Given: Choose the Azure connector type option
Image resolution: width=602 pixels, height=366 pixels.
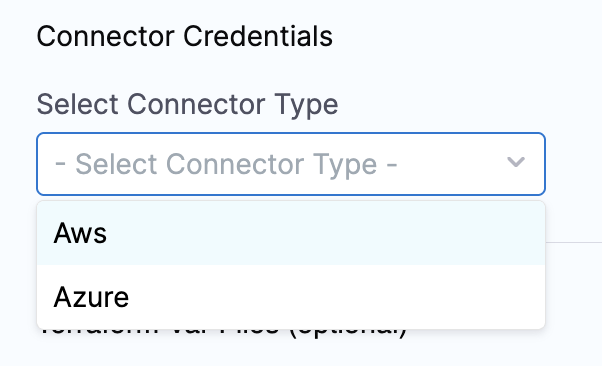Looking at the screenshot, I should (291, 297).
